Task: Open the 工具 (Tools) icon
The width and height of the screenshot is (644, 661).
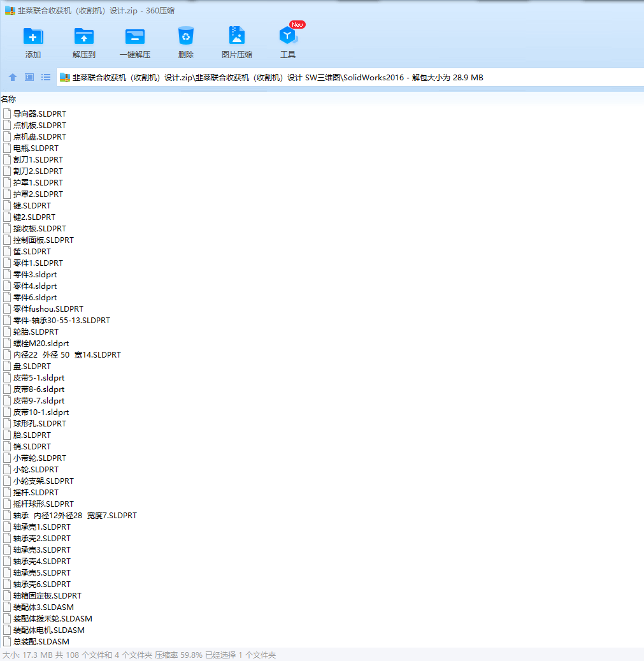Action: (288, 36)
